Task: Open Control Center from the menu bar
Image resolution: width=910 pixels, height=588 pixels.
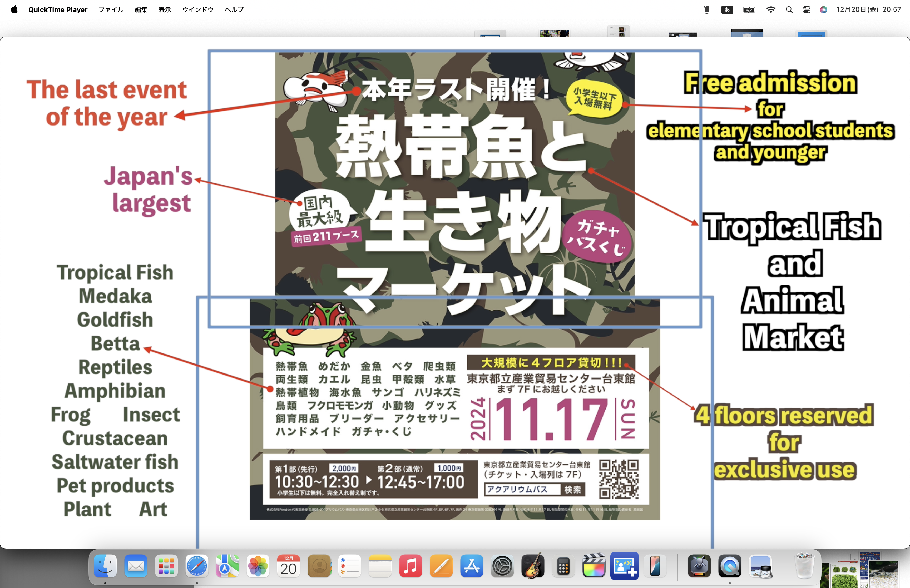Action: tap(806, 9)
